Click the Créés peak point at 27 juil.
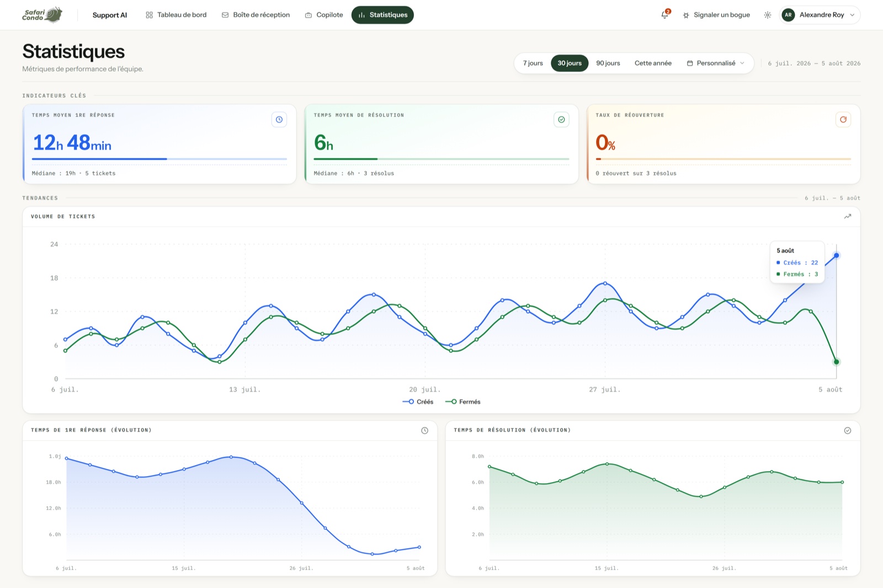Image resolution: width=883 pixels, height=588 pixels. 605,284
